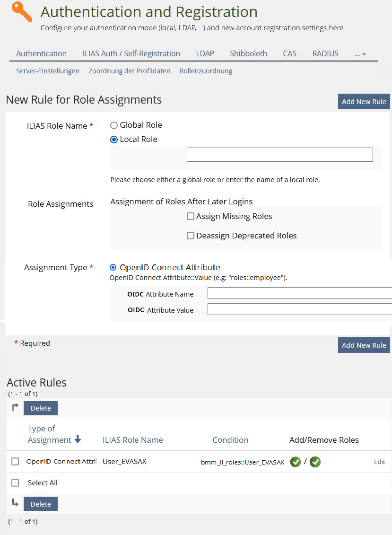Click Edit link for the User_EVASAX rule

tap(379, 462)
